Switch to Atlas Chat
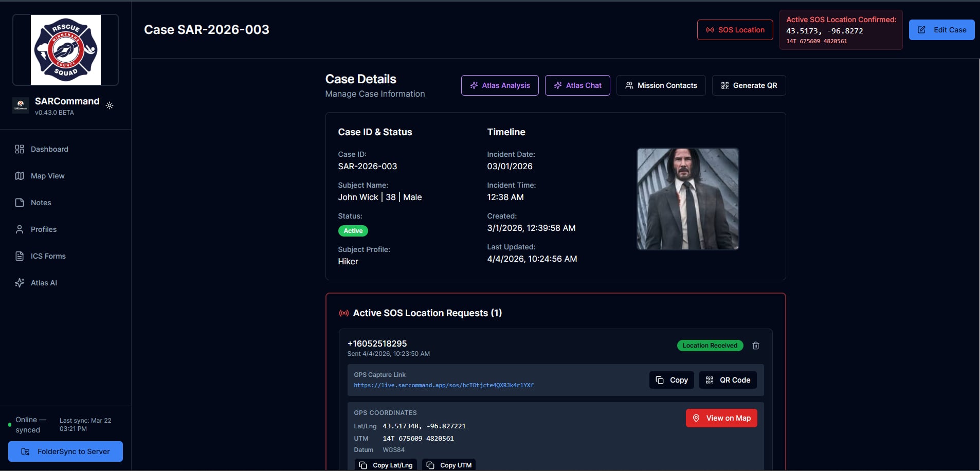Screen dimensions: 980x471 pos(577,85)
